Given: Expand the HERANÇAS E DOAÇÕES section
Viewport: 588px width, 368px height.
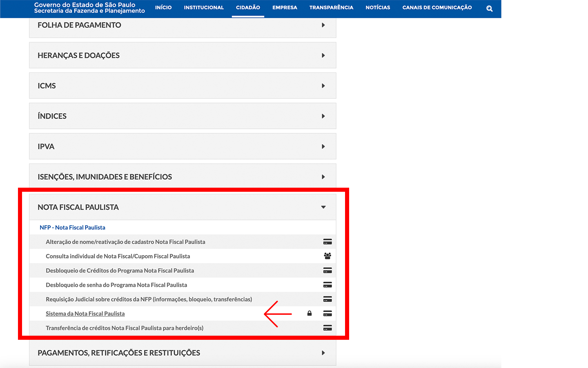Looking at the screenshot, I should tap(183, 55).
